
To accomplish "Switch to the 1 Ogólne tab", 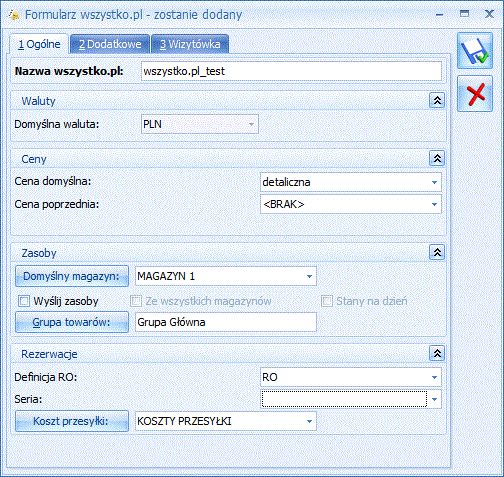I will point(39,44).
